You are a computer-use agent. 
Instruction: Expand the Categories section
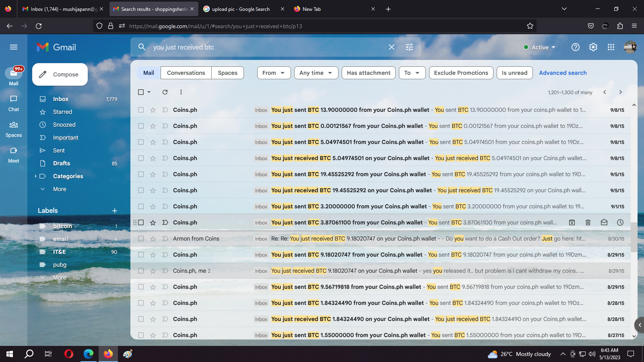coord(36,176)
